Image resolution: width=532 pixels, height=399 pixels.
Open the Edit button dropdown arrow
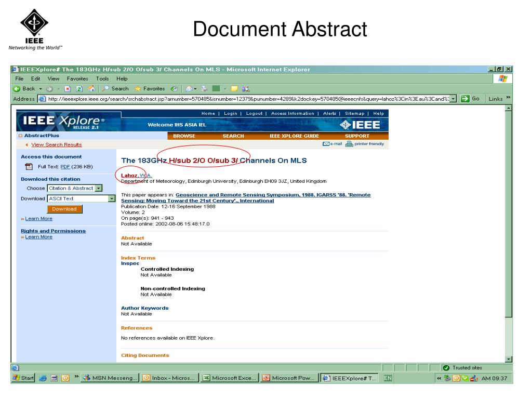coord(224,89)
